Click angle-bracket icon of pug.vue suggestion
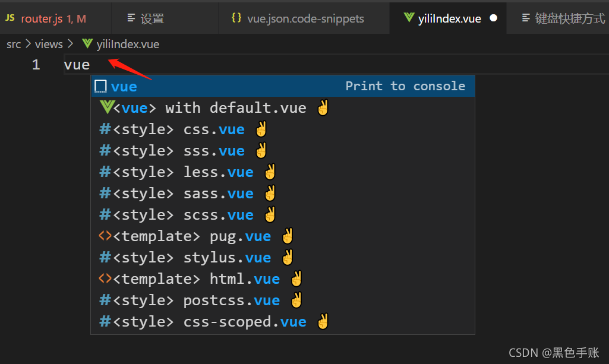609x364 pixels. click(x=105, y=236)
